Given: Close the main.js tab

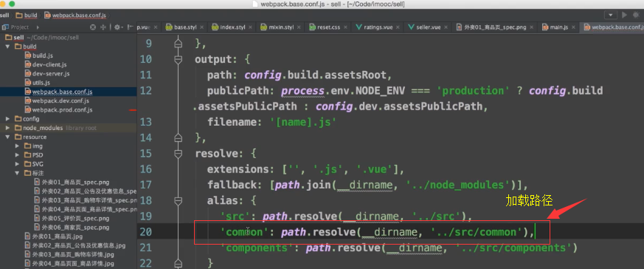Looking at the screenshot, I should [573, 27].
